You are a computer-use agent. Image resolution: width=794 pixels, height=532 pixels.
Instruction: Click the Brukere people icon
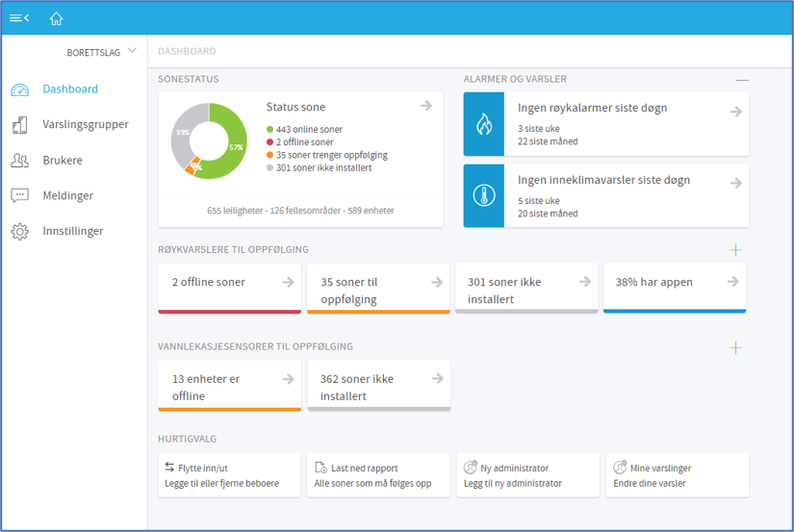(19, 161)
